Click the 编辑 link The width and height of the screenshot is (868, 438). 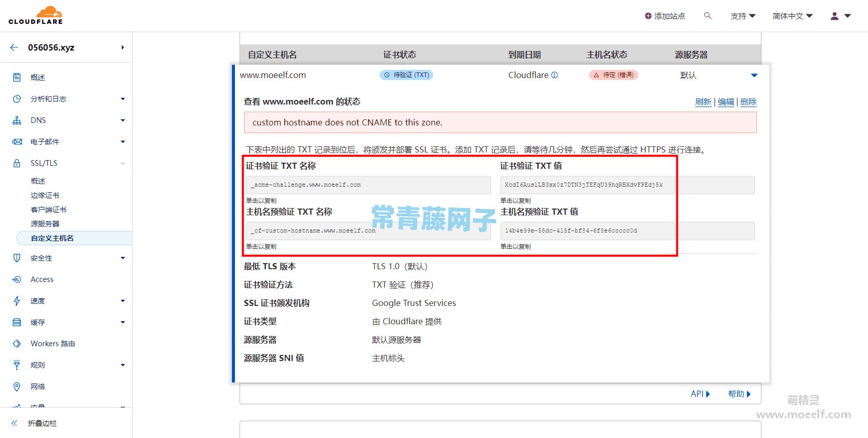tap(726, 102)
